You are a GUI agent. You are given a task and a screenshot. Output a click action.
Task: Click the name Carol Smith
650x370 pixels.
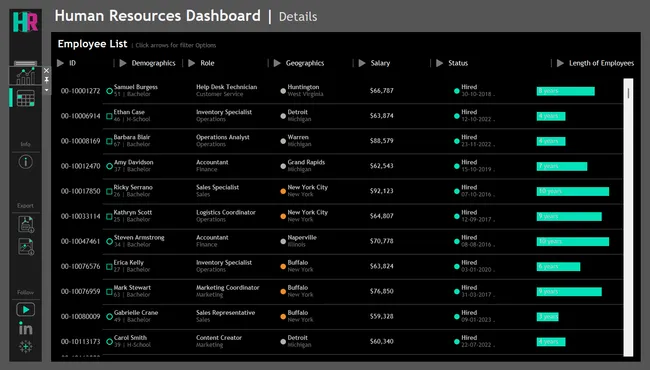[130, 338]
